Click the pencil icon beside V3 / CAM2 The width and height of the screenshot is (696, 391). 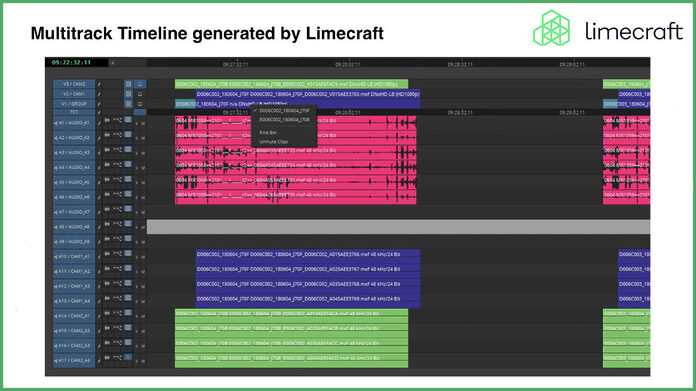[99, 84]
